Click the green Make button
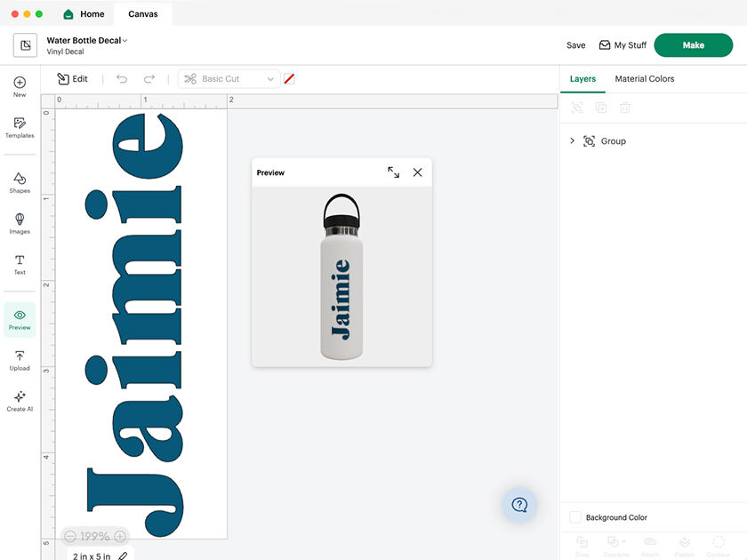747x560 pixels. tap(693, 45)
